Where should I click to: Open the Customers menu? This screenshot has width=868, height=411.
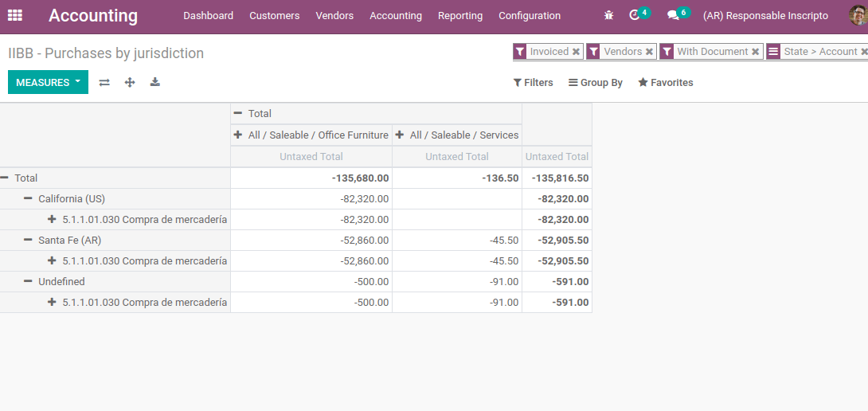pos(275,15)
